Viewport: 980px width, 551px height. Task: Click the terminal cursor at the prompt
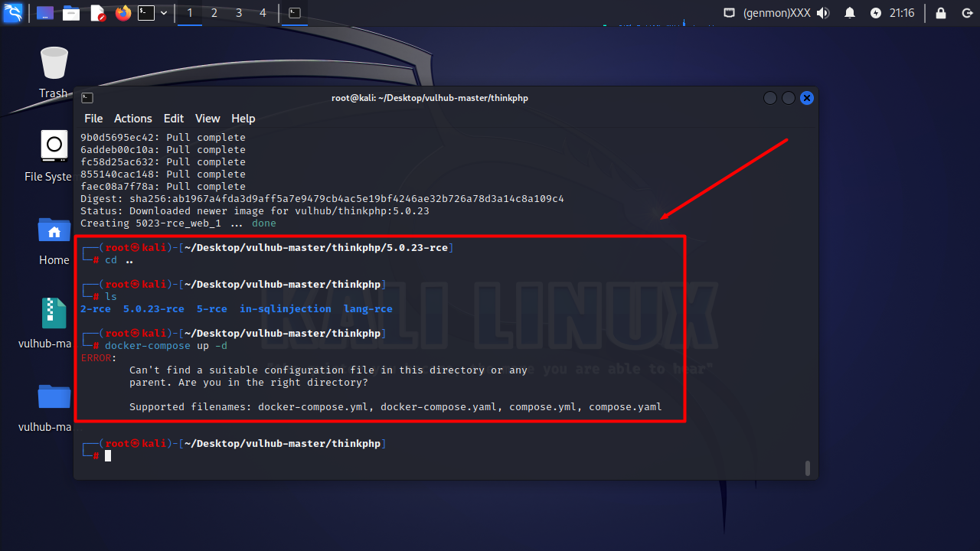point(108,455)
